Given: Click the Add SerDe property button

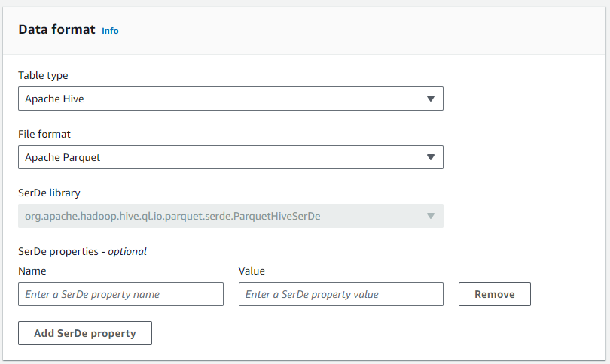Looking at the screenshot, I should coord(85,333).
